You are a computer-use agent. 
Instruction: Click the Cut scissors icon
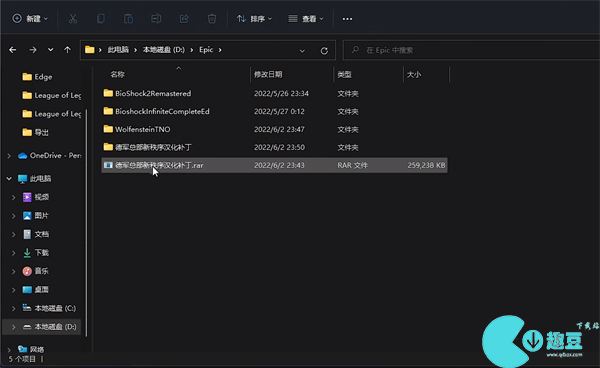point(73,19)
